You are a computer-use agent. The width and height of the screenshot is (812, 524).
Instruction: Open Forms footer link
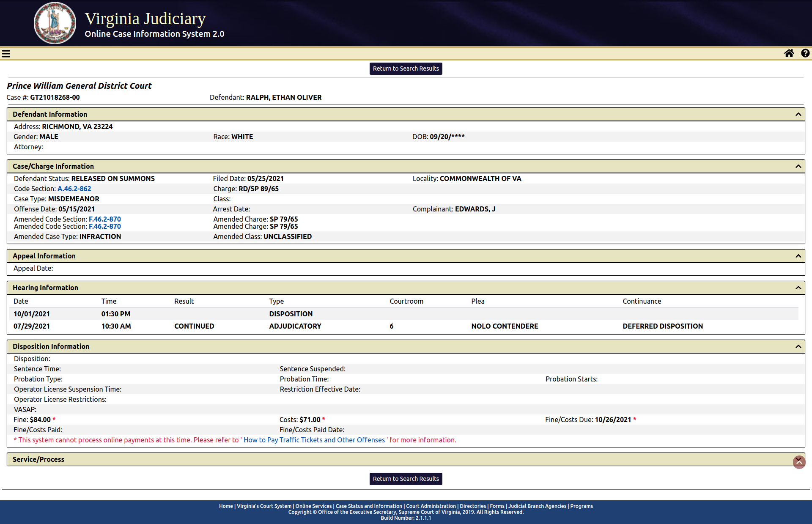click(497, 506)
